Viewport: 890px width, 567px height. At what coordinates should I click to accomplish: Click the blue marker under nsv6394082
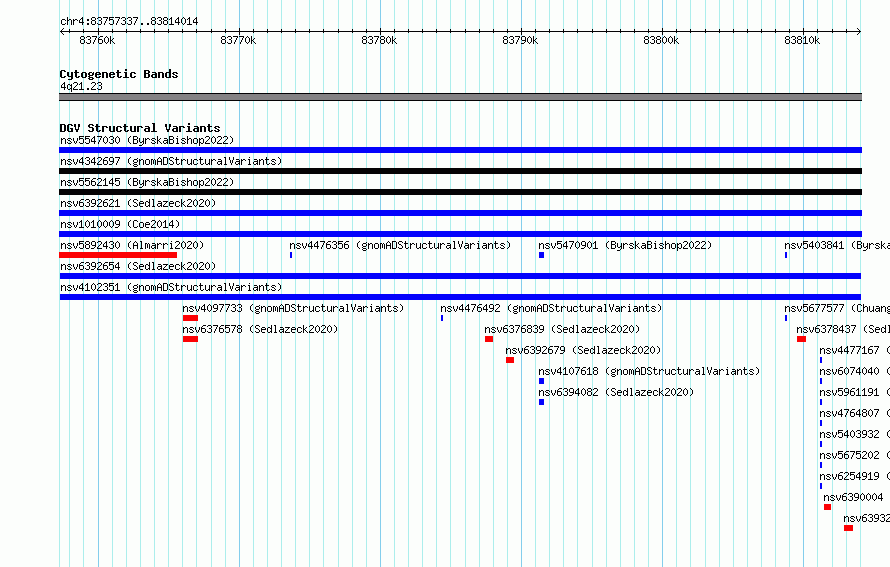pyautogui.click(x=541, y=402)
